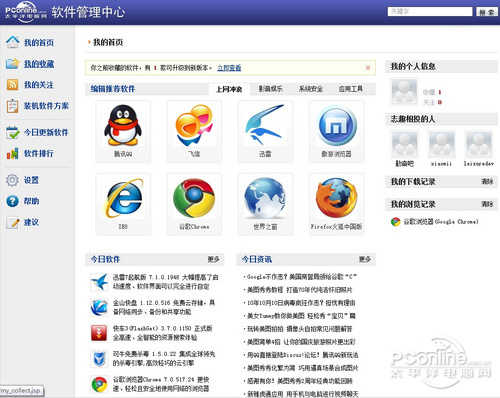Open the 美女Tunny教你做美图 news item
Screen dimensions: 500x398
(301, 316)
